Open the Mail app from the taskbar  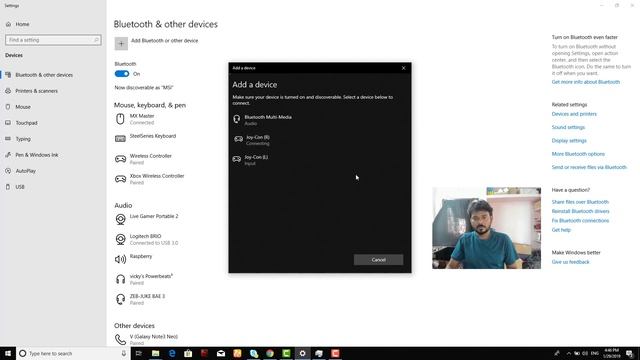coord(221,353)
